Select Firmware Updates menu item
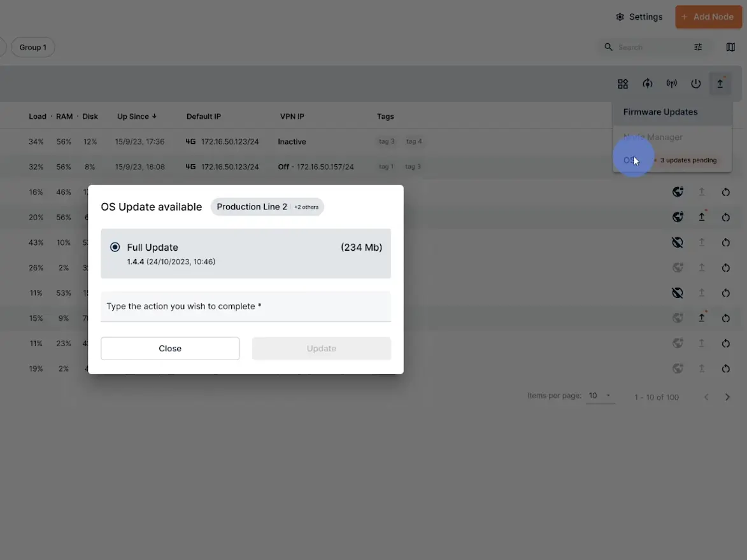The width and height of the screenshot is (747, 560). 660,112
